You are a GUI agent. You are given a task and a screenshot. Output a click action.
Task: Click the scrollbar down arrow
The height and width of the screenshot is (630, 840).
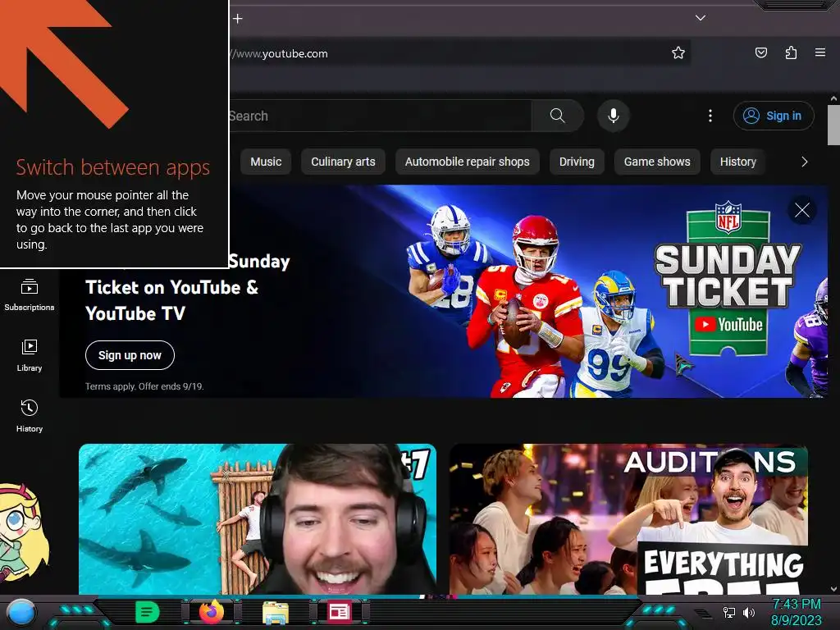tap(833, 589)
